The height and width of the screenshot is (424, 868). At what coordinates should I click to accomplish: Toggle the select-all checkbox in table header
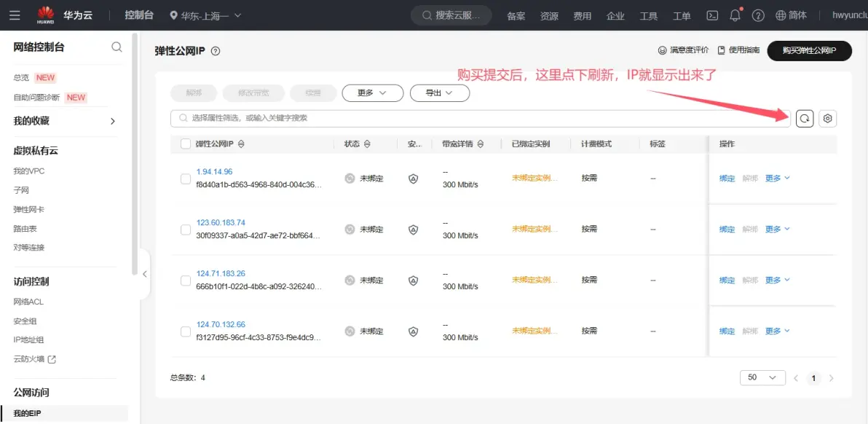coord(186,144)
